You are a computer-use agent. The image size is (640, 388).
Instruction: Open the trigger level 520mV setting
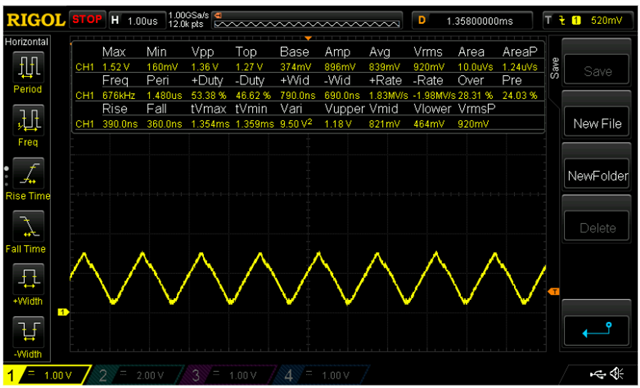click(x=588, y=20)
